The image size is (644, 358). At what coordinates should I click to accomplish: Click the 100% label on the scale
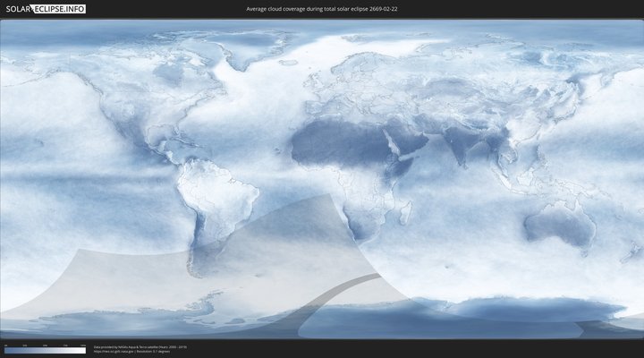(83, 345)
